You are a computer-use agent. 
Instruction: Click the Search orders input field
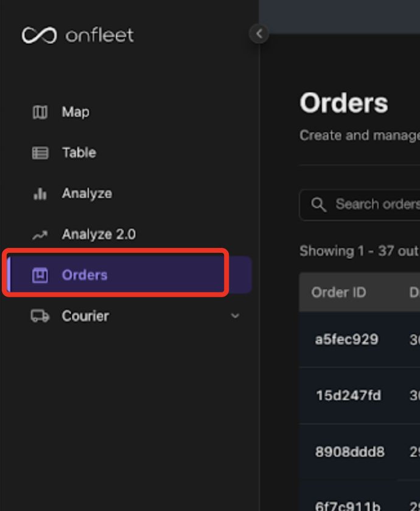click(x=365, y=205)
